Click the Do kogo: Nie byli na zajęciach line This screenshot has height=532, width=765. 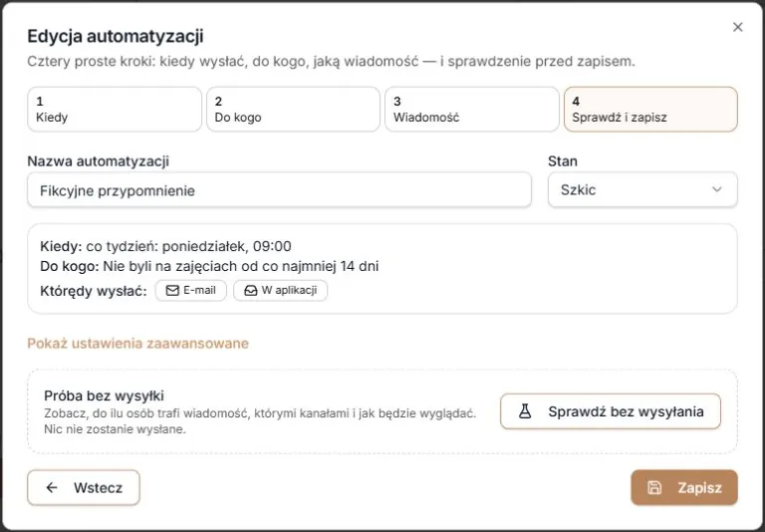(x=209, y=266)
